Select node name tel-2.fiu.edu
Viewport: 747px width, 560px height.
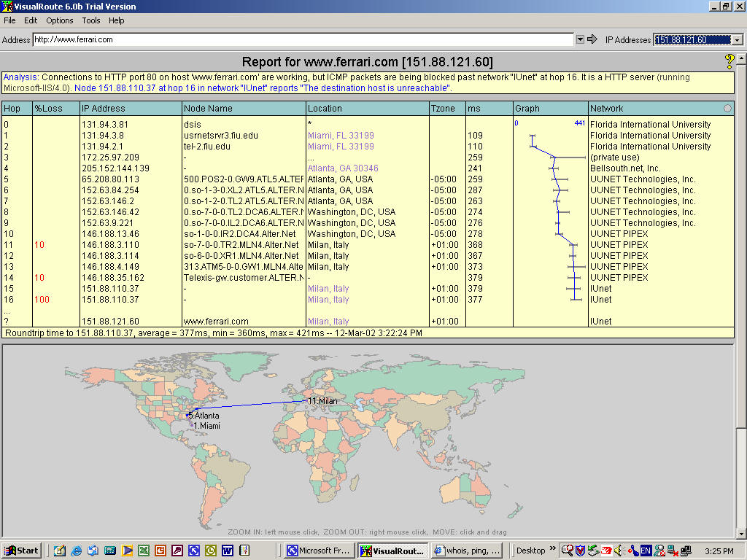tap(206, 146)
